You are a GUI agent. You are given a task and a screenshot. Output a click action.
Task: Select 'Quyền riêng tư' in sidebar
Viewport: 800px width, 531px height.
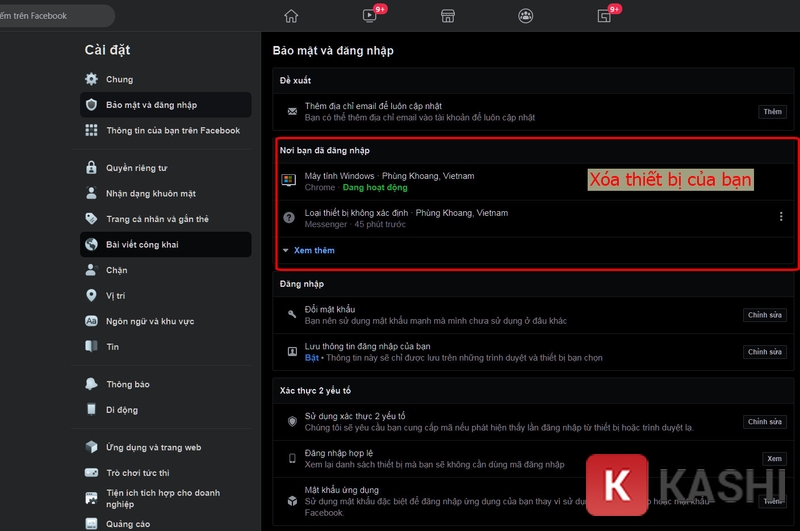pyautogui.click(x=137, y=168)
